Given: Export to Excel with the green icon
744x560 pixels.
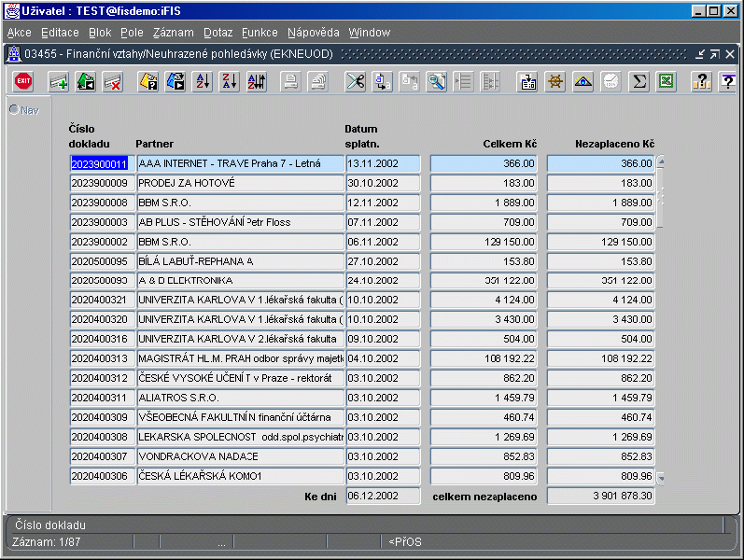Looking at the screenshot, I should pyautogui.click(x=667, y=81).
